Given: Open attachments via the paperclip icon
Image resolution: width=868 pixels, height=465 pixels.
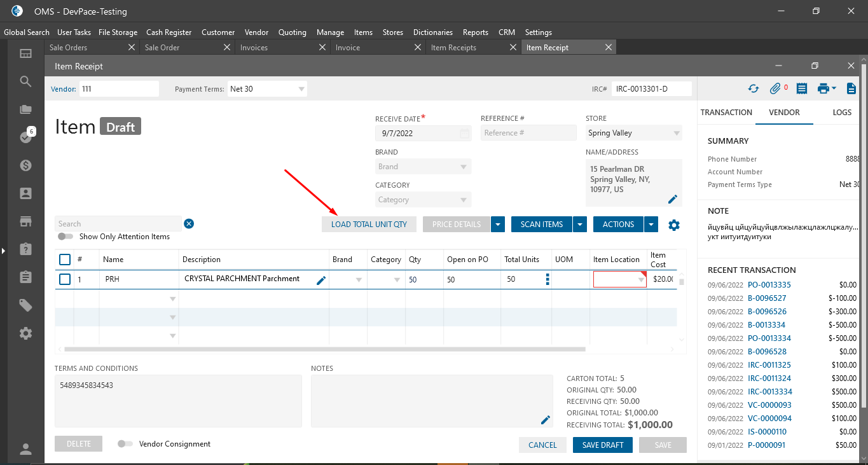Looking at the screenshot, I should (775, 89).
